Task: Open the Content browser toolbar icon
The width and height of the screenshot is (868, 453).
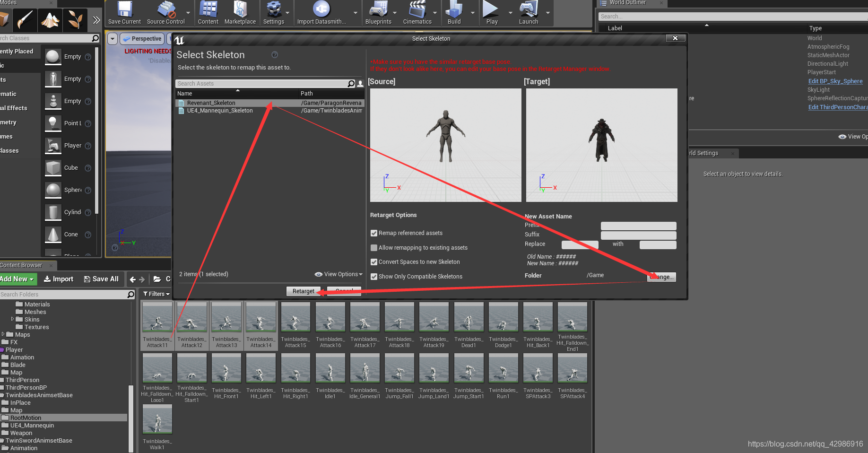Action: click(x=208, y=13)
